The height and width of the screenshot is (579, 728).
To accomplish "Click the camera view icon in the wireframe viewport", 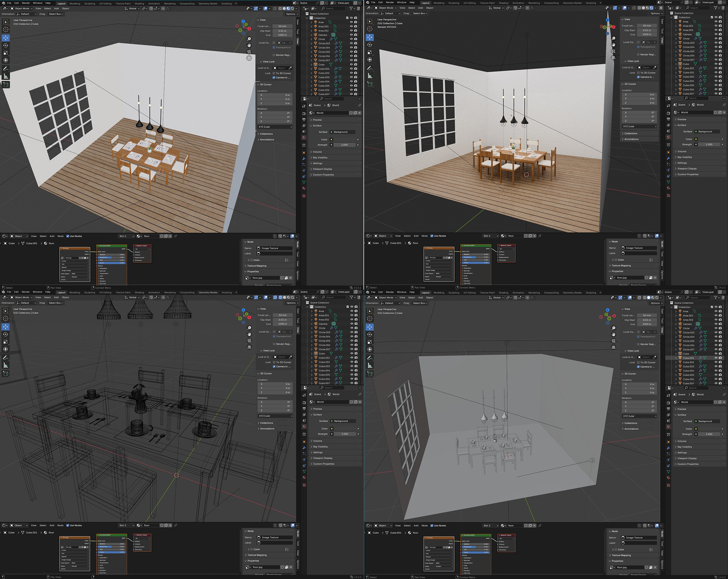I will pyautogui.click(x=249, y=341).
